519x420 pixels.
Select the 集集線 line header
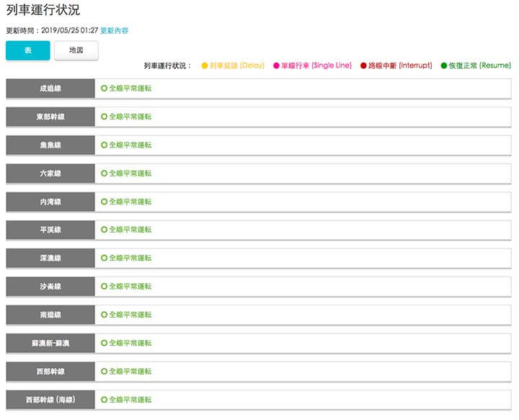50,145
